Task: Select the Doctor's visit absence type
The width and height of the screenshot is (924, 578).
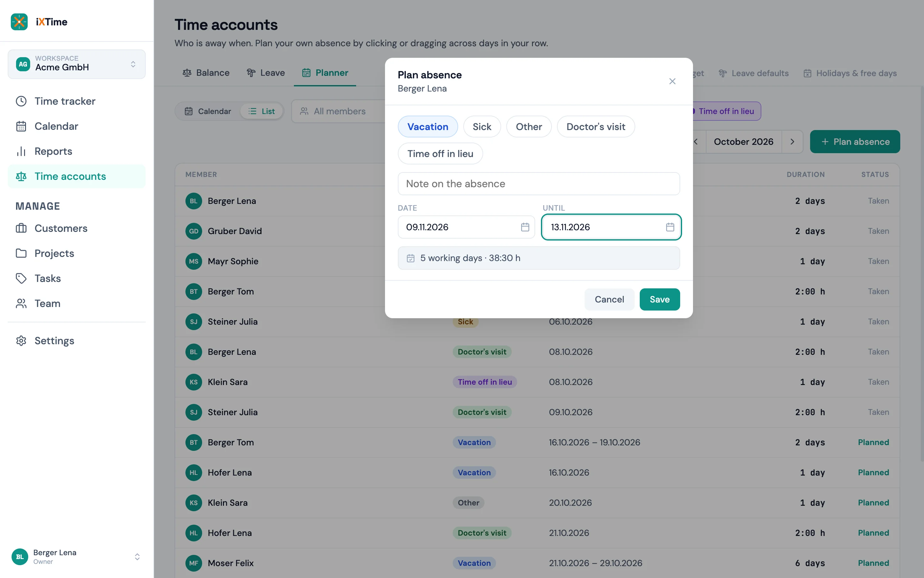Action: point(596,127)
